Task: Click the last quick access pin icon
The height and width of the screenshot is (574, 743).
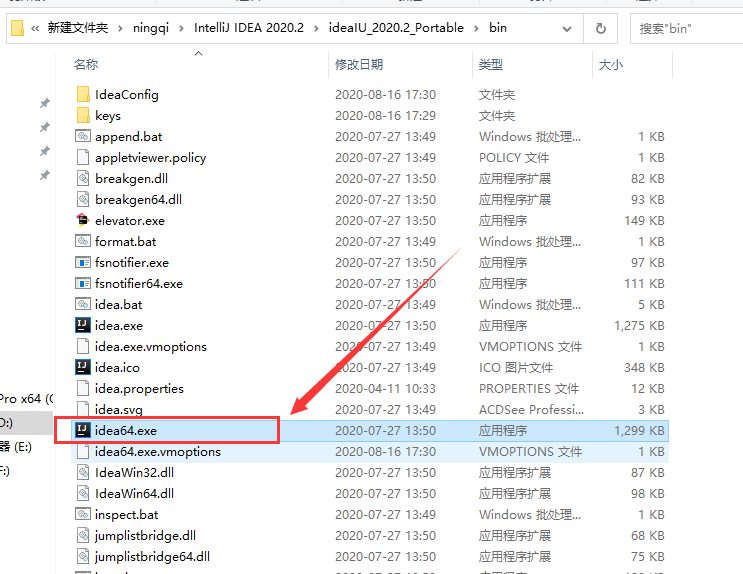Action: pos(45,175)
